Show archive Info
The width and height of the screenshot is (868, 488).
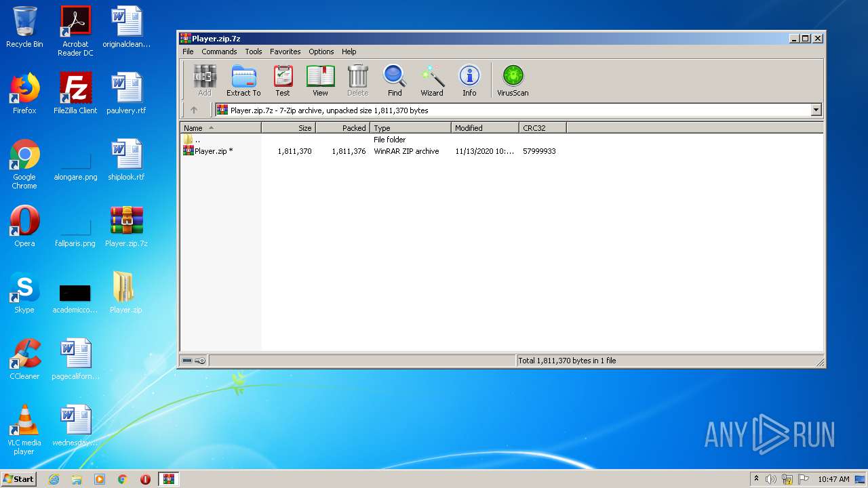[469, 81]
